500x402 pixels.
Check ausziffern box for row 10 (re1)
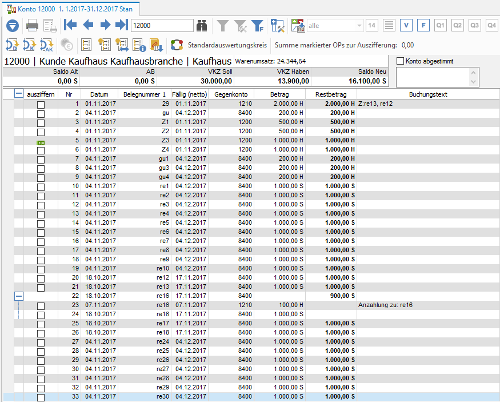point(41,187)
